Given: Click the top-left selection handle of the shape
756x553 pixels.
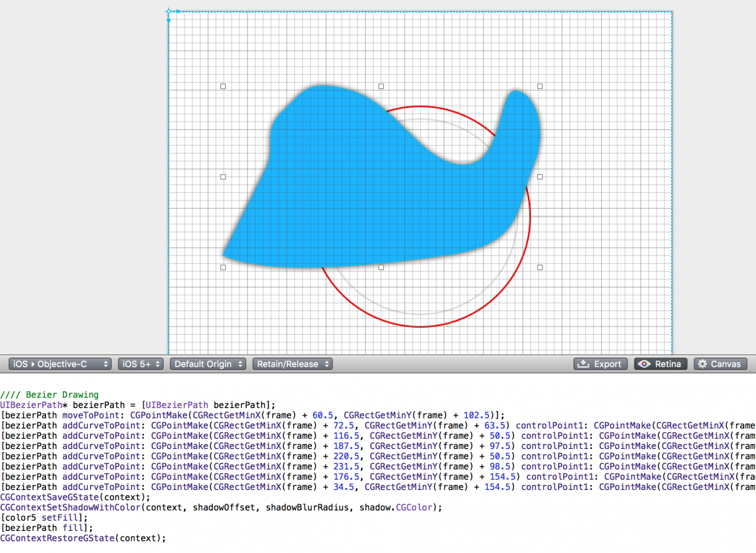Looking at the screenshot, I should 222,86.
